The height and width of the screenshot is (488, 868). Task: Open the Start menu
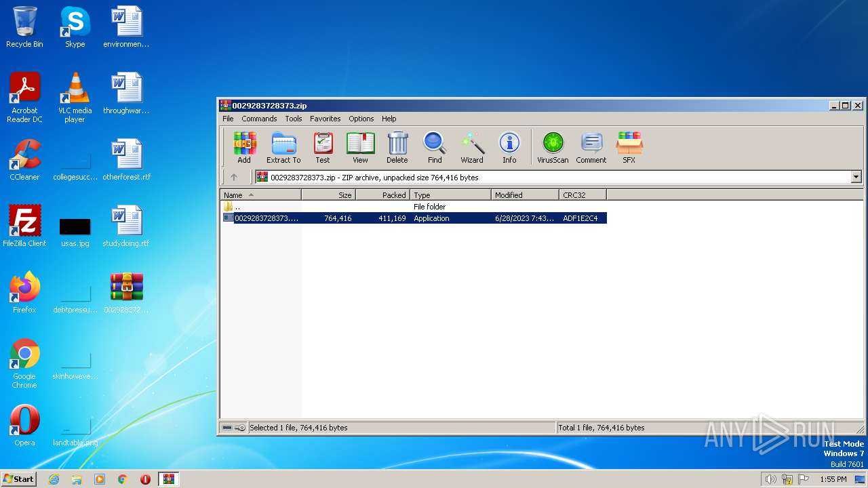pyautogui.click(x=18, y=479)
